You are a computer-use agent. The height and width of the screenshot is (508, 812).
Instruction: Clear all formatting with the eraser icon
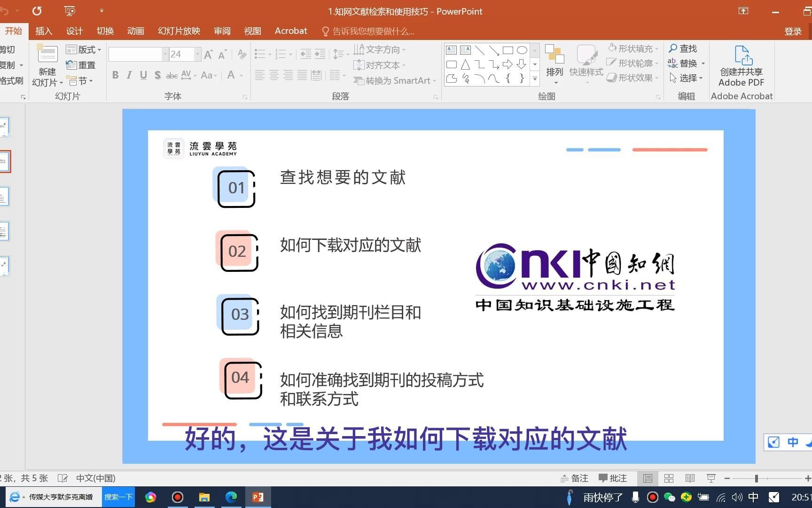click(242, 54)
